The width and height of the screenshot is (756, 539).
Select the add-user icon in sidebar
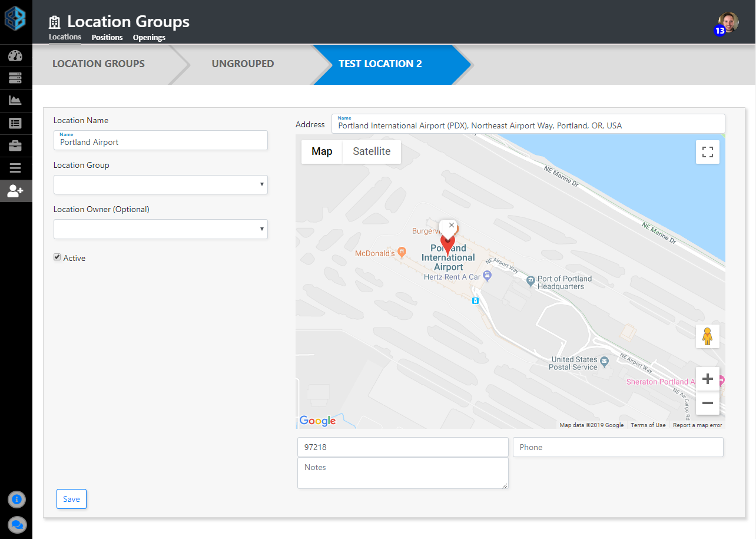click(x=15, y=191)
